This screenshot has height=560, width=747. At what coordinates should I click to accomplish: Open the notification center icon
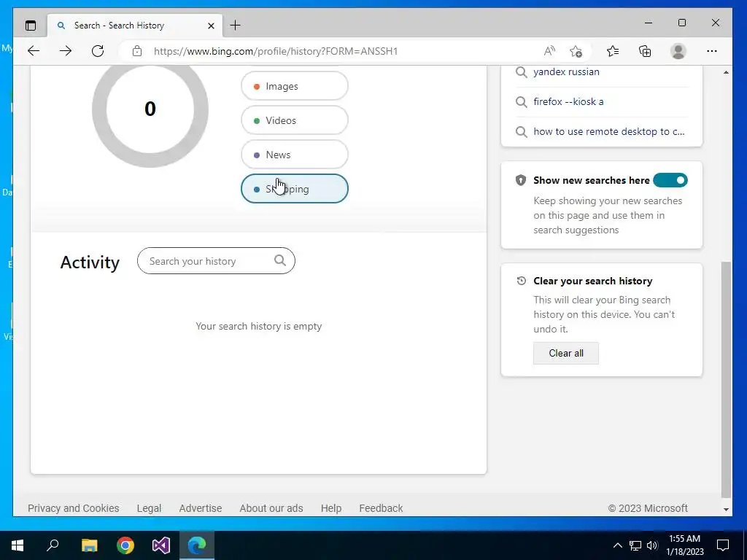point(723,545)
